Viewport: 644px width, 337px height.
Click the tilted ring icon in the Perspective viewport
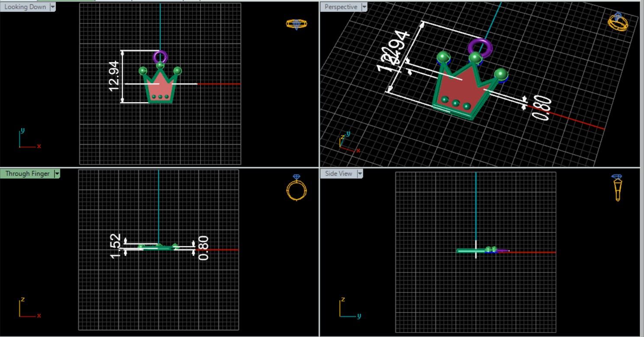pos(618,22)
